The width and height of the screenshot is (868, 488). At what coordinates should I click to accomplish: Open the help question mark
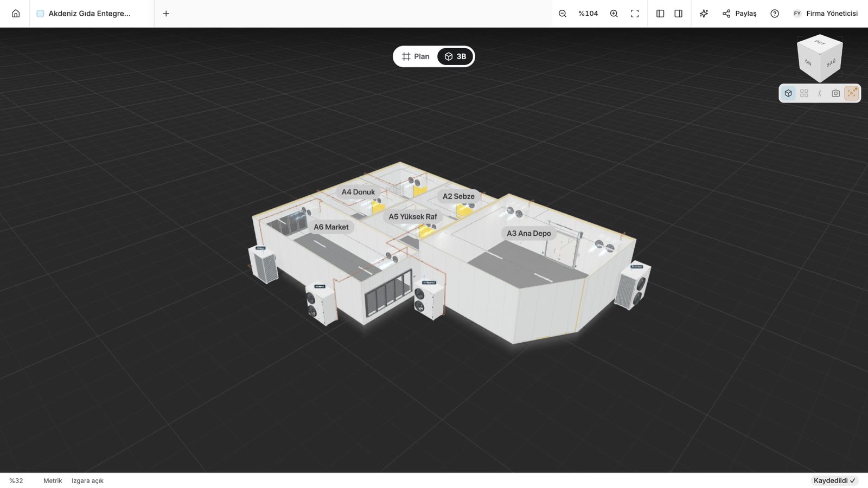775,14
